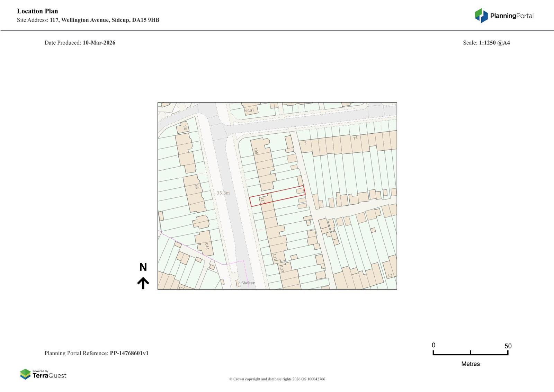554x392 pixels.
Task: Click building 103a at map top
Action: coord(249,110)
